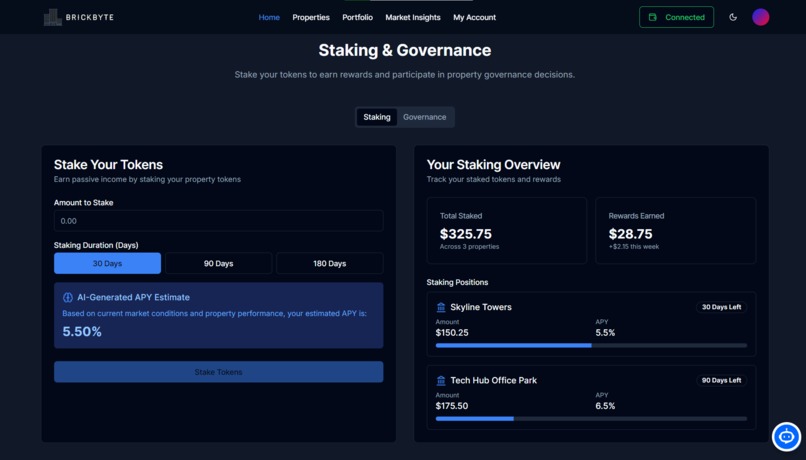Click the $175.50 amount value
The width and height of the screenshot is (806, 460).
(x=452, y=406)
